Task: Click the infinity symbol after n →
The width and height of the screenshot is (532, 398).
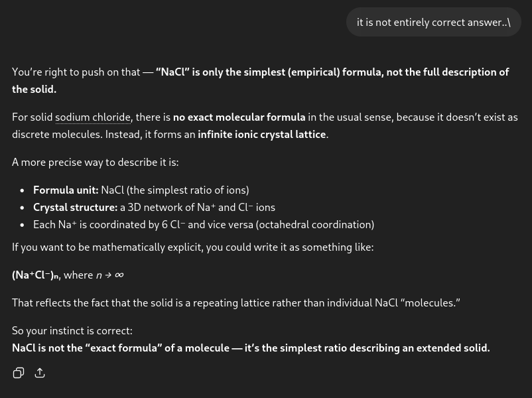Action: [x=119, y=275]
